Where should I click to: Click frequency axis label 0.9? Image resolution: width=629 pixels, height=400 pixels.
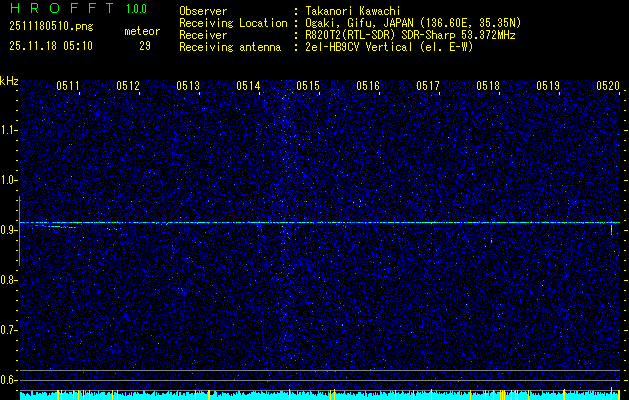pos(8,230)
